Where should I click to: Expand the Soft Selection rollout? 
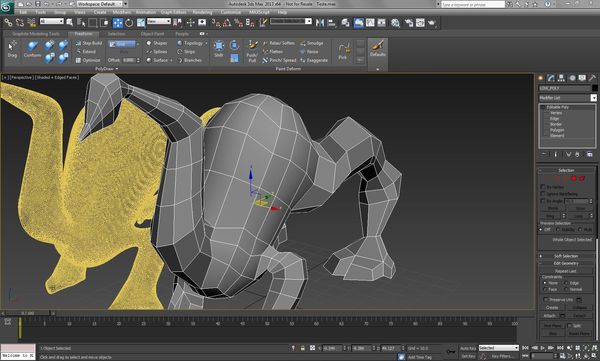566,256
